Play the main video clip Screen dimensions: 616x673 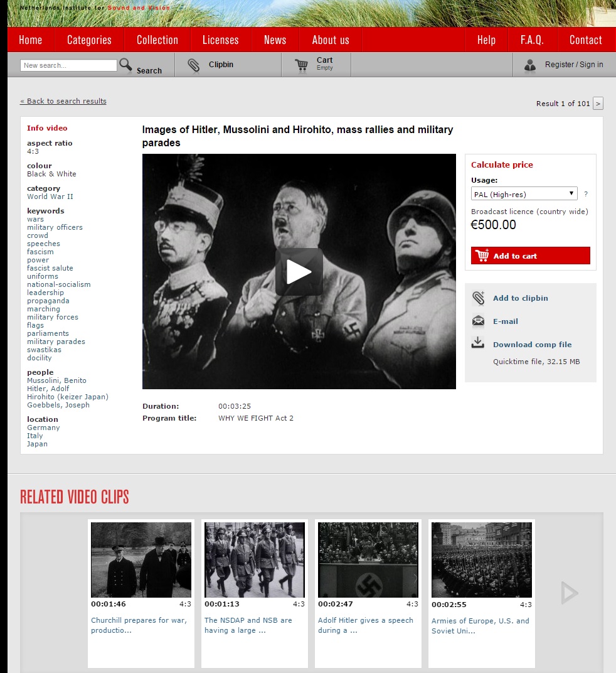click(299, 271)
